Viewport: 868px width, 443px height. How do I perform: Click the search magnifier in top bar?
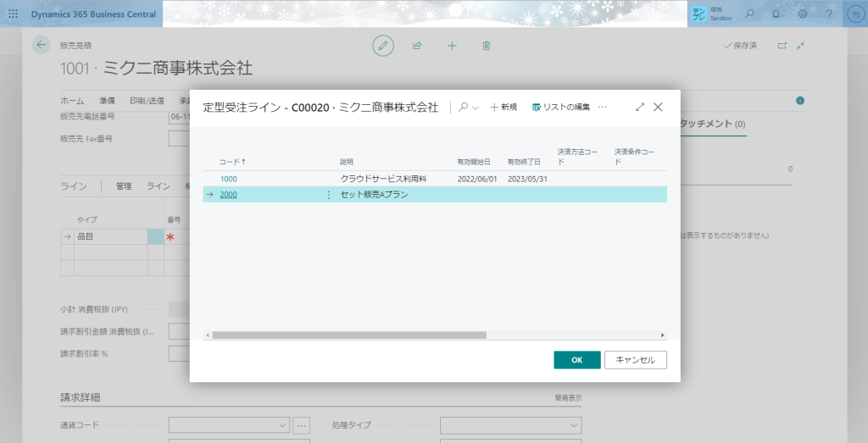(x=749, y=14)
